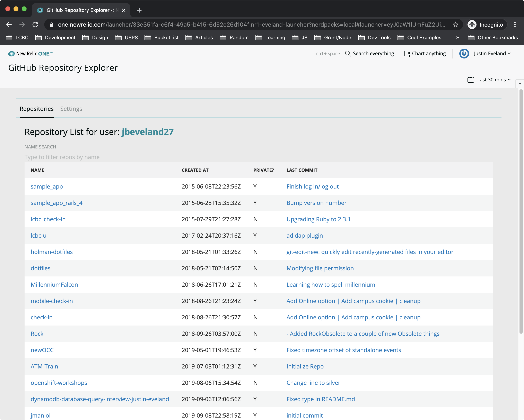Open the Fixed timezone offset commit
The height and width of the screenshot is (420, 524).
pyautogui.click(x=344, y=350)
